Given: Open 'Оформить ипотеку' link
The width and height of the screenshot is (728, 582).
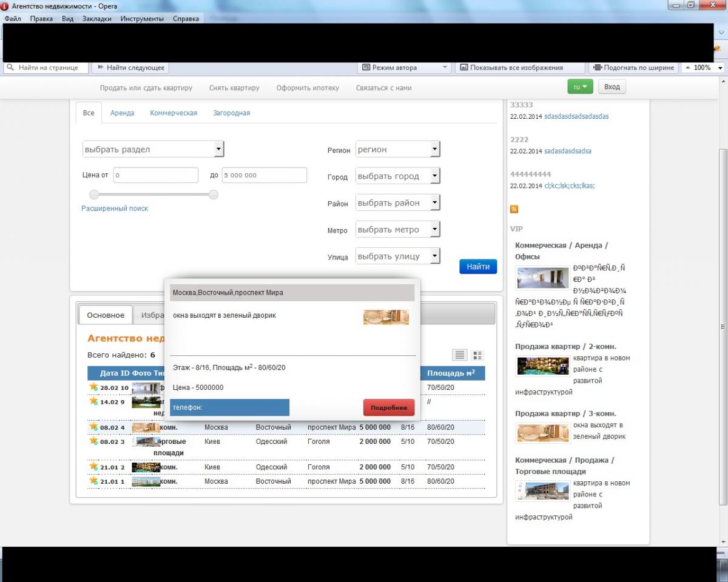Looking at the screenshot, I should pos(308,88).
